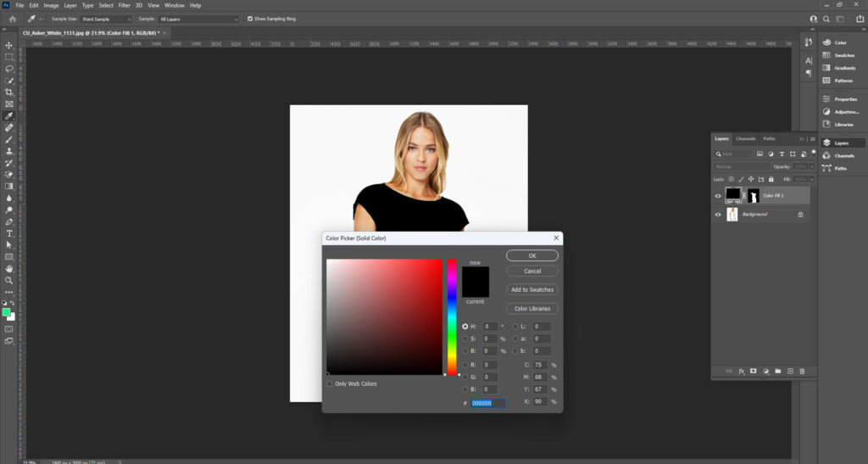Select the H hue radio button
The height and width of the screenshot is (464, 868).
pyautogui.click(x=465, y=327)
